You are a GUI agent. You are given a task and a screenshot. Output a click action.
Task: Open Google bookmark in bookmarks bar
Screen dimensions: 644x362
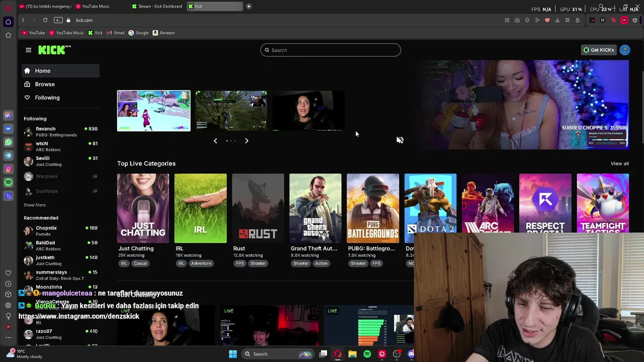[x=138, y=33]
